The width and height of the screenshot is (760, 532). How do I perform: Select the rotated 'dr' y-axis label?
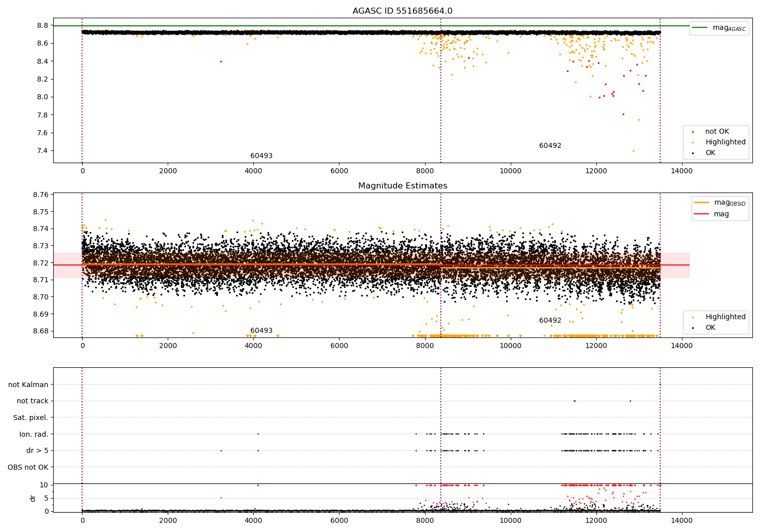coord(33,498)
